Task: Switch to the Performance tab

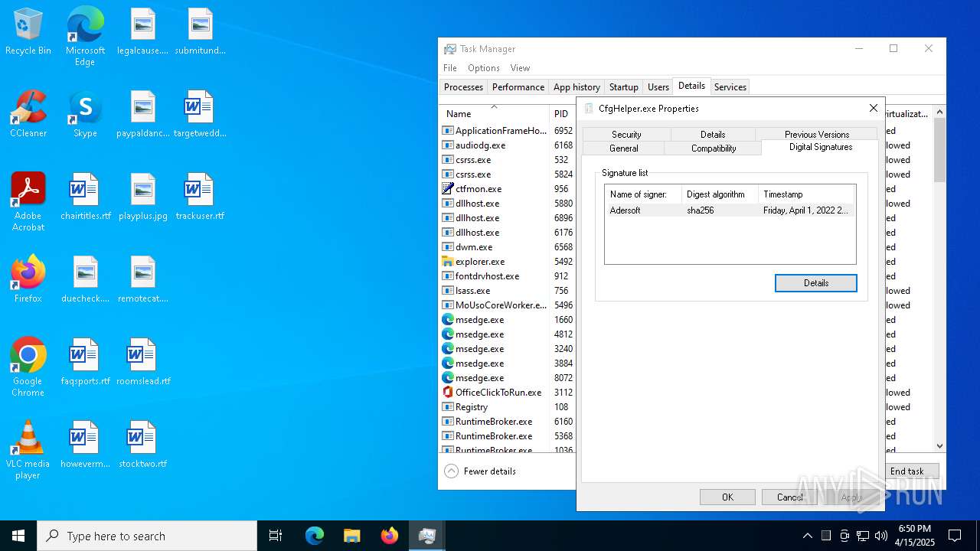Action: [518, 87]
